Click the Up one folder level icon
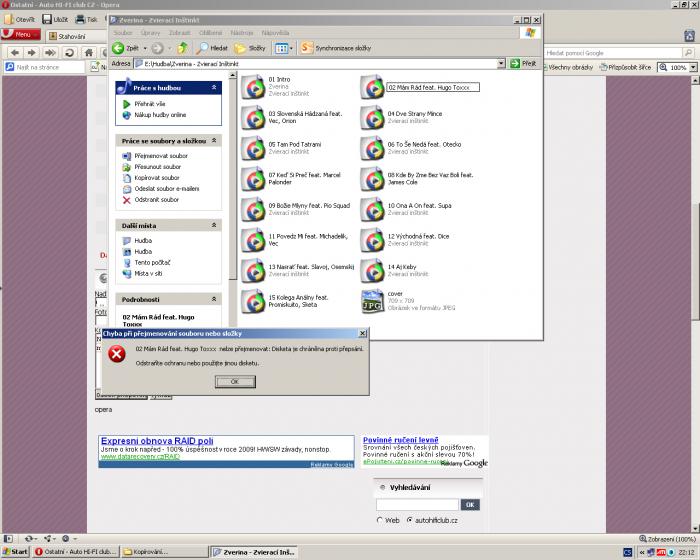700x560 pixels. pos(182,47)
